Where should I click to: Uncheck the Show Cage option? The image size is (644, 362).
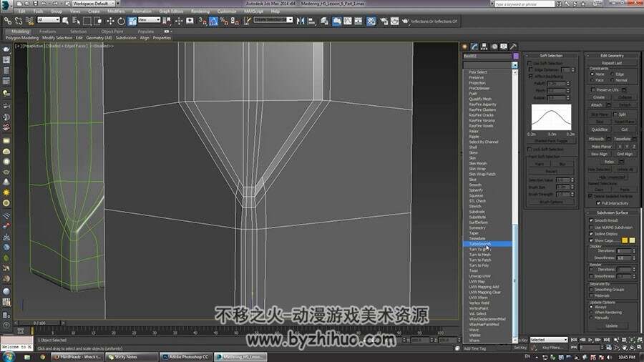[x=592, y=240]
